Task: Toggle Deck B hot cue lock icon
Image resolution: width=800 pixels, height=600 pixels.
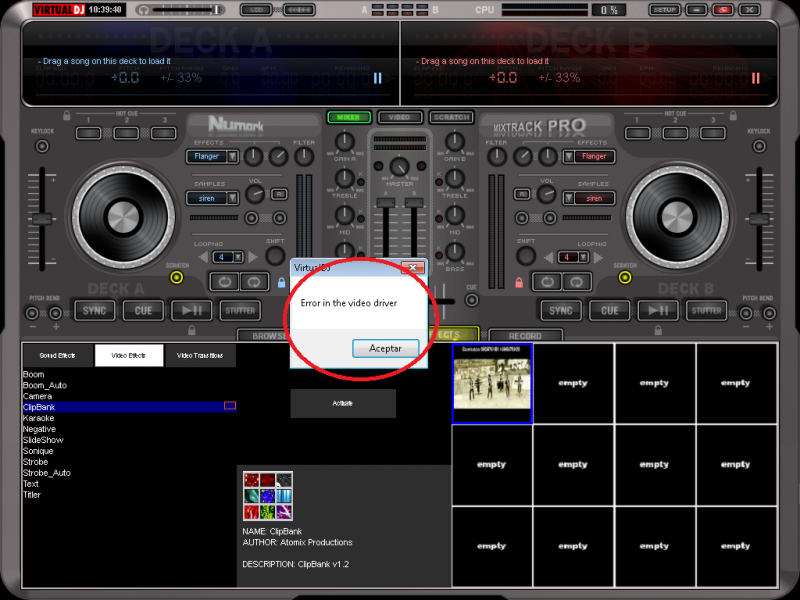Action: [733, 116]
